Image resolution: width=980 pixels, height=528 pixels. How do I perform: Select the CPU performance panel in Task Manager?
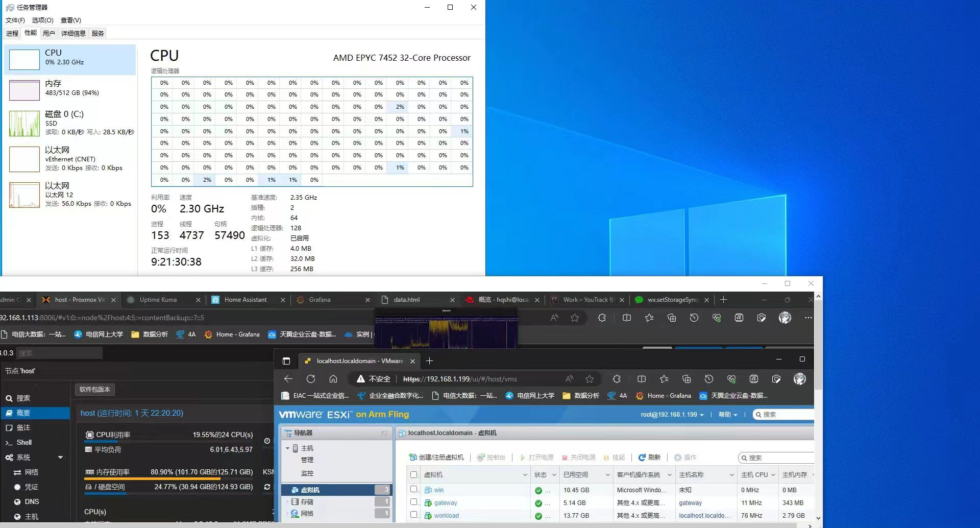(70, 60)
